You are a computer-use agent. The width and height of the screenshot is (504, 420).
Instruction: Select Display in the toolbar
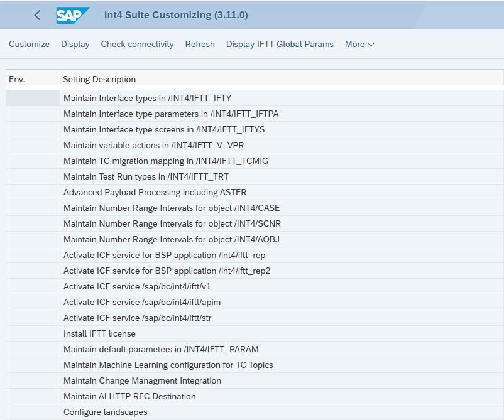point(75,44)
